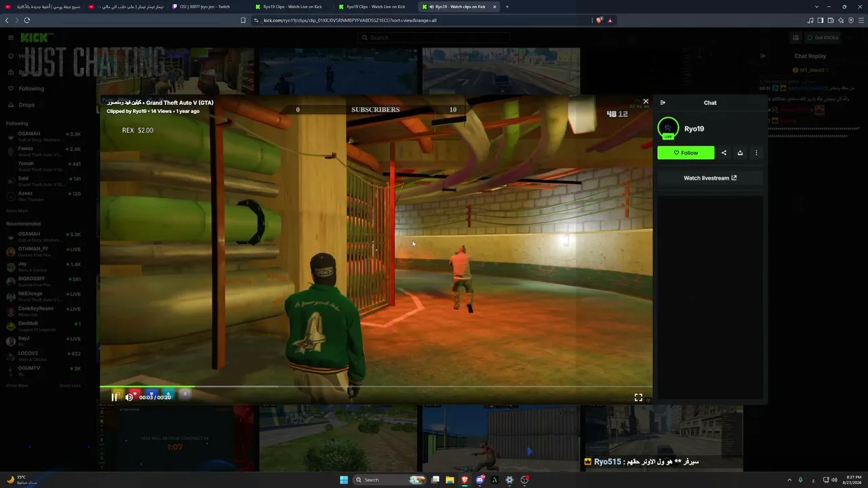Close the active Kick clip tab
Screen dimensions: 868x488
tap(494, 7)
